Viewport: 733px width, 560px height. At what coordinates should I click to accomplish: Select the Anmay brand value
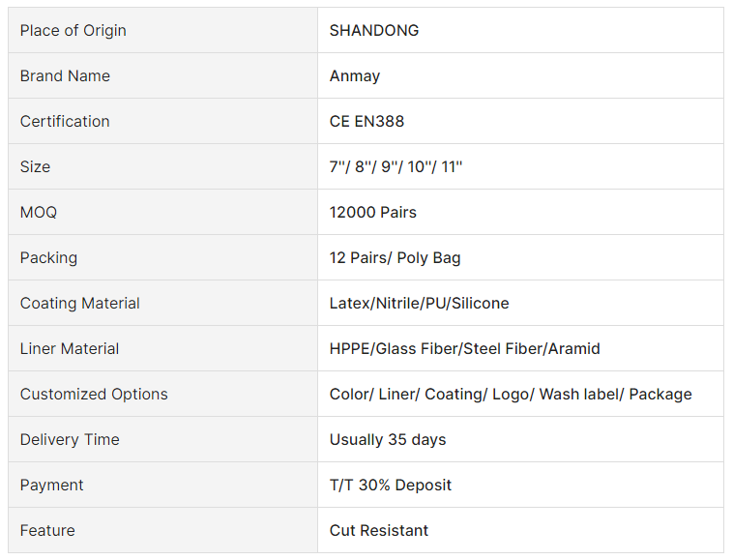(x=355, y=76)
